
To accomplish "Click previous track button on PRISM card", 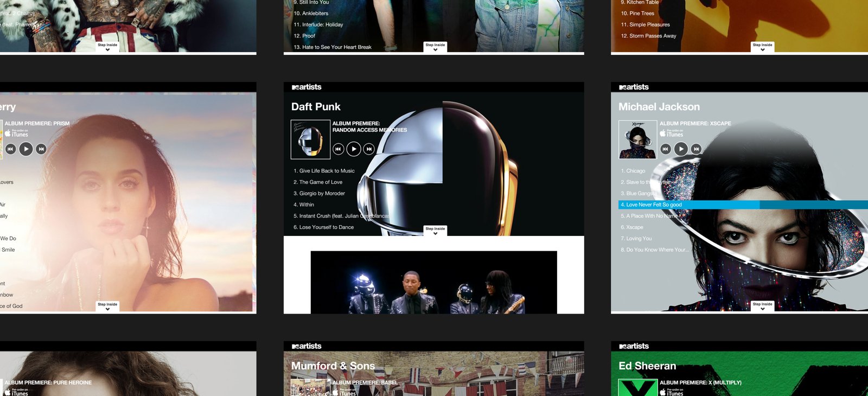I will pyautogui.click(x=10, y=149).
